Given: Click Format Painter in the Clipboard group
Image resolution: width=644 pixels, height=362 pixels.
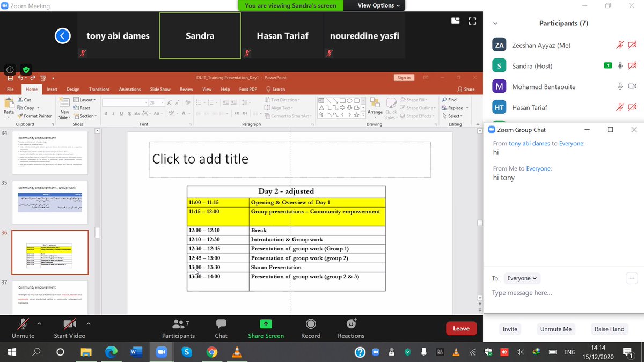Looking at the screenshot, I should pyautogui.click(x=35, y=116).
